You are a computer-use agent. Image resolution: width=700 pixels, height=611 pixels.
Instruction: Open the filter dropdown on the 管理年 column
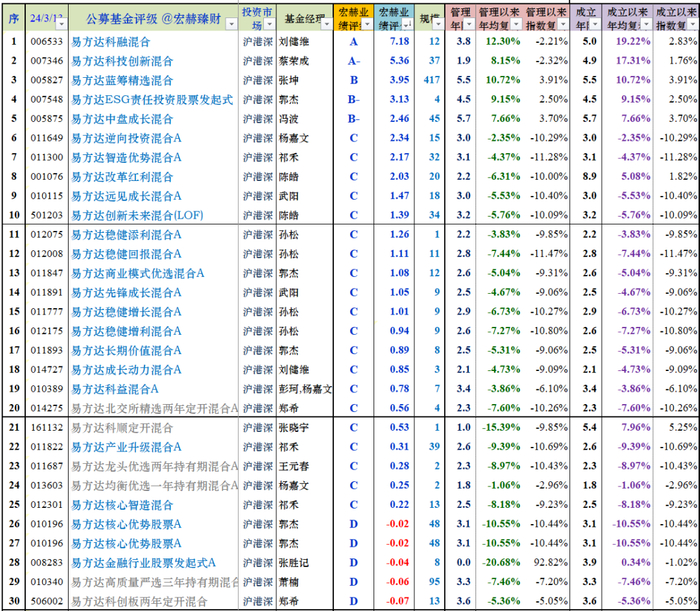click(468, 25)
